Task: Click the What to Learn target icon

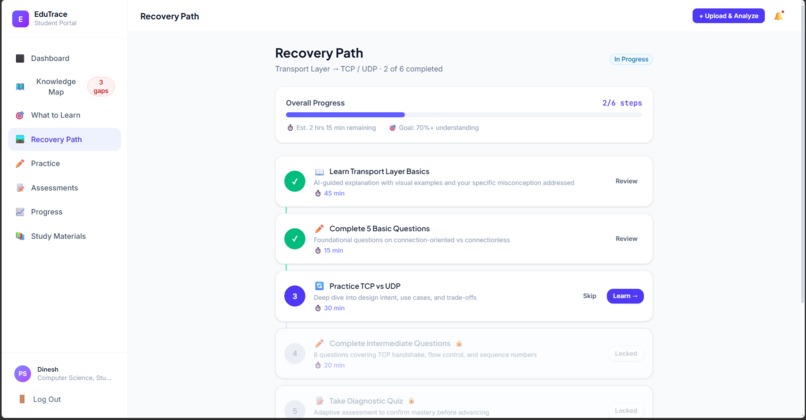Action: 20,115
